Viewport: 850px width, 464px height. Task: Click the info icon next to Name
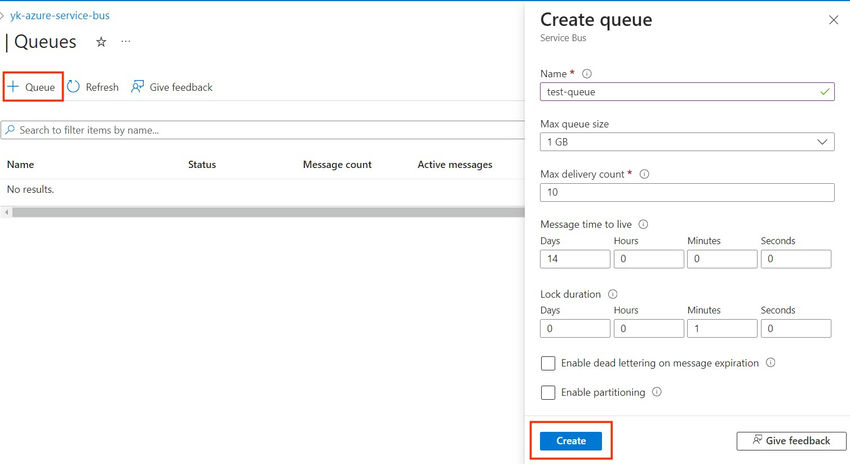tap(587, 74)
